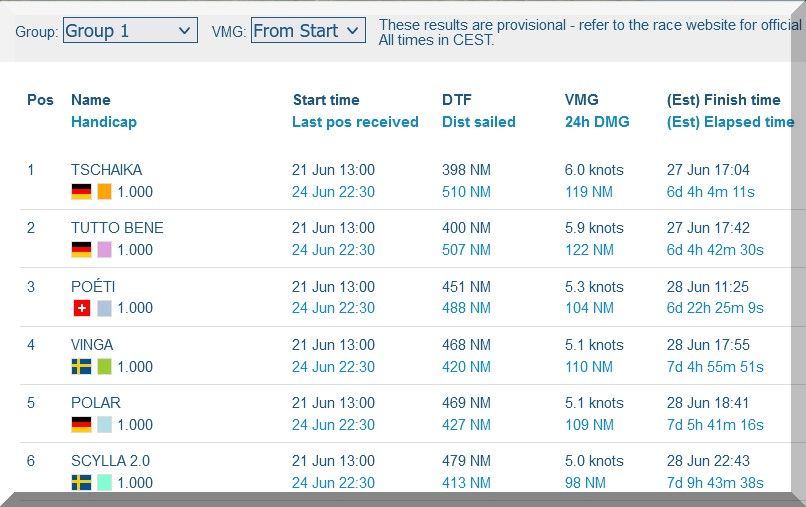This screenshot has height=507, width=806.
Task: Click TUTTO BENE's pink color swatch
Action: point(104,250)
